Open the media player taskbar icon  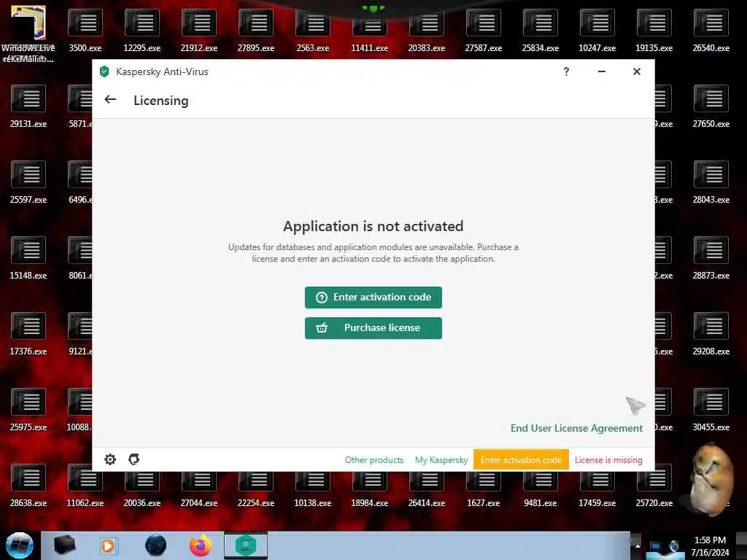(x=108, y=545)
